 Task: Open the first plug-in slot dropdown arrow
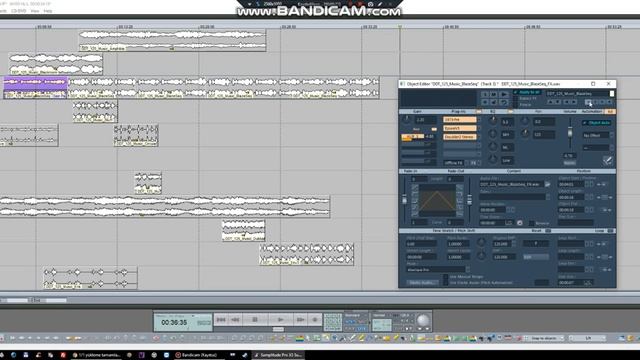[x=479, y=120]
